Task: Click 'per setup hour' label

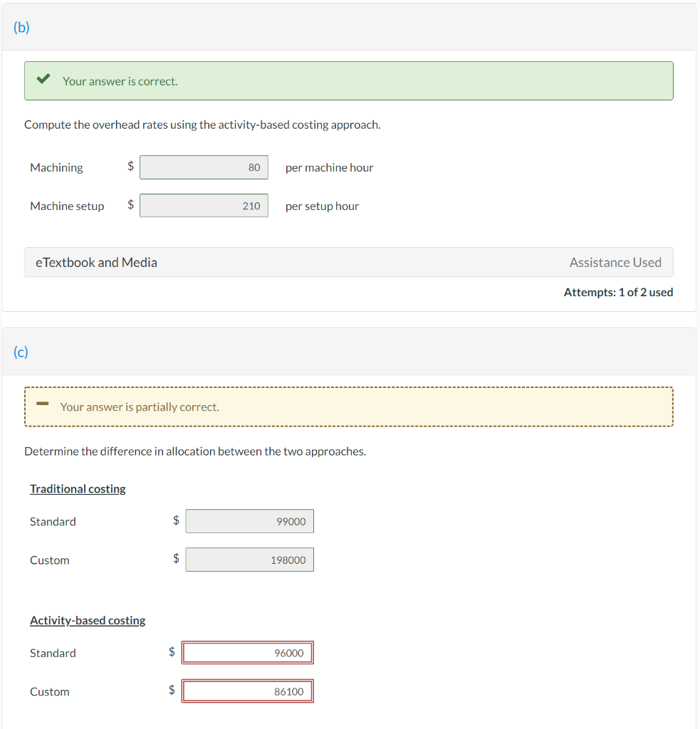Action: tap(322, 206)
